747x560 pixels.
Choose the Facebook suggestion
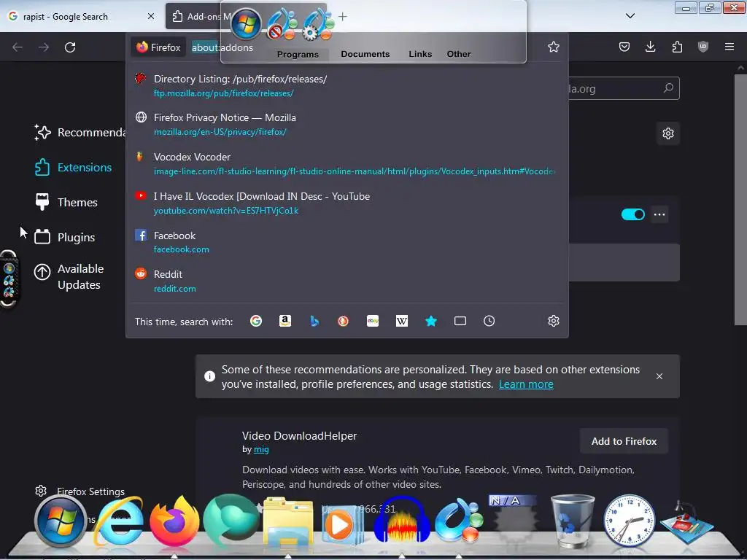tap(347, 242)
